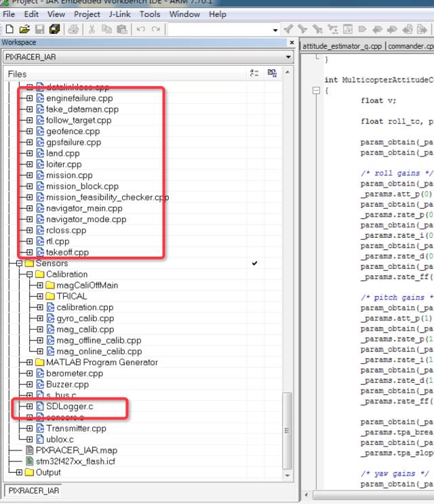Image resolution: width=434 pixels, height=504 pixels.
Task: Click the Paste clipboard icon
Action: [x=121, y=29]
